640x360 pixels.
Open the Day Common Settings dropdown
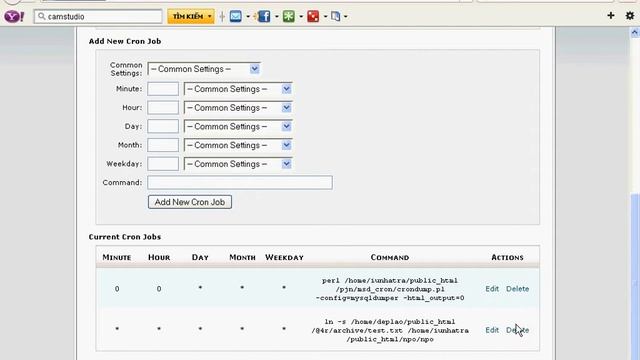(238, 127)
